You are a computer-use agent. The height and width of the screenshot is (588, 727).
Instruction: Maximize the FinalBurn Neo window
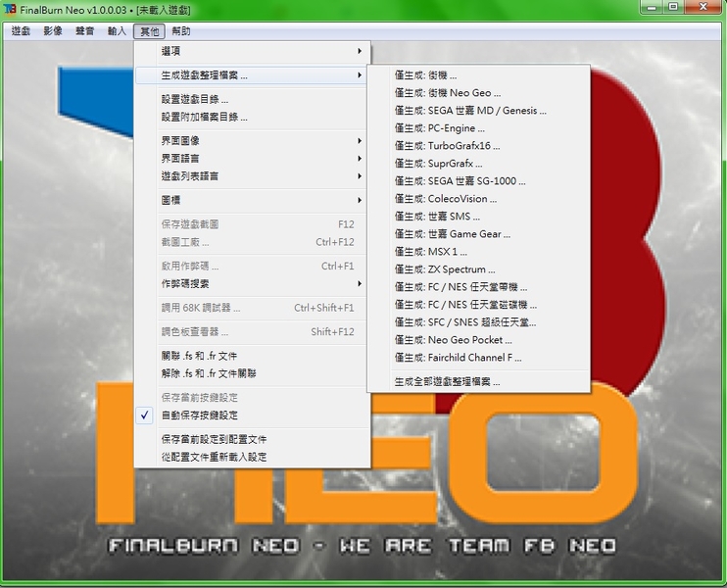673,7
